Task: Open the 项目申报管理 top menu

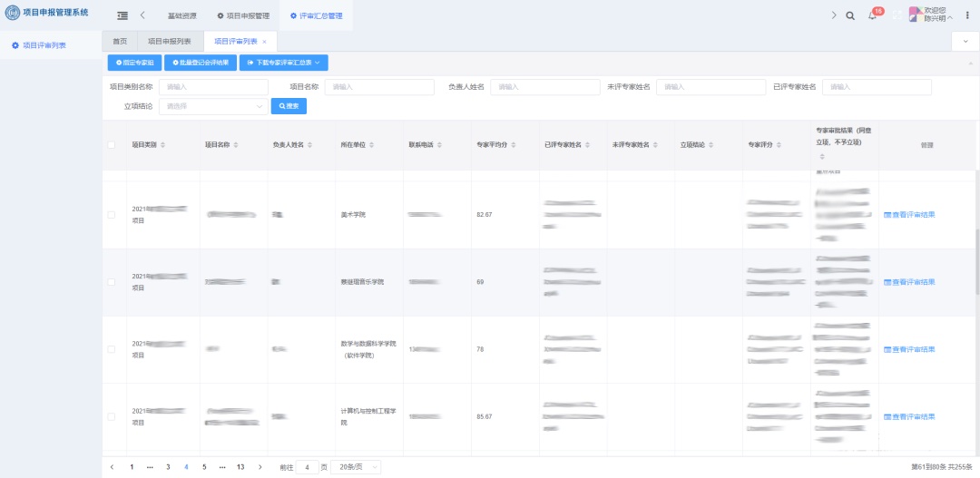Action: pos(243,16)
